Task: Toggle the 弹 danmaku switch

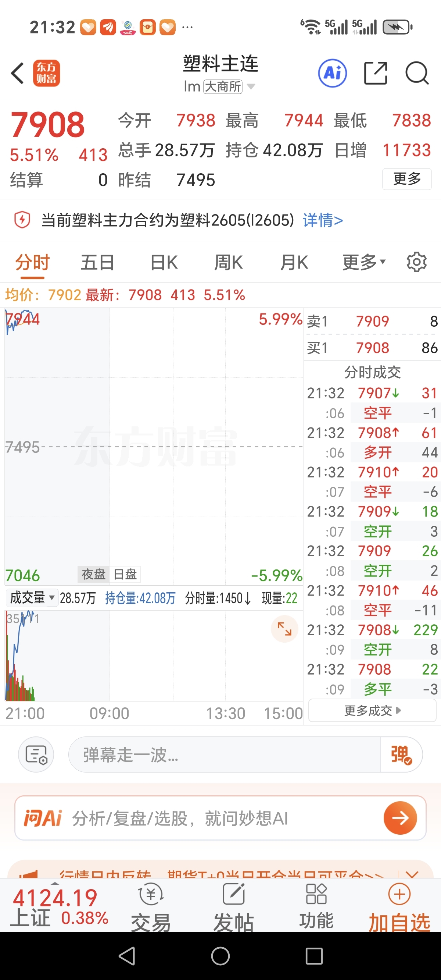Action: (401, 754)
